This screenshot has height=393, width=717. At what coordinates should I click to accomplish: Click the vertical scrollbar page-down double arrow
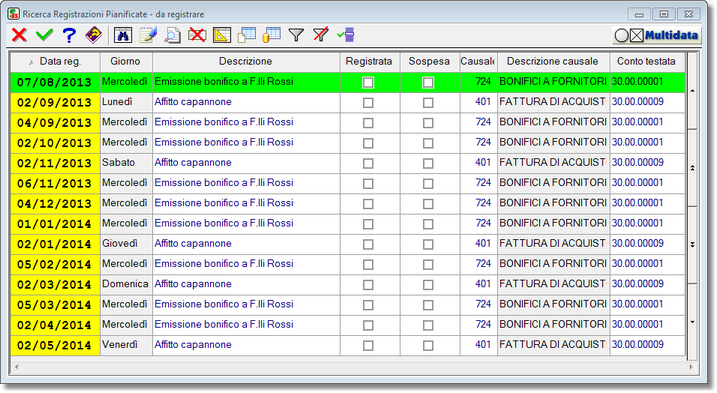692,245
